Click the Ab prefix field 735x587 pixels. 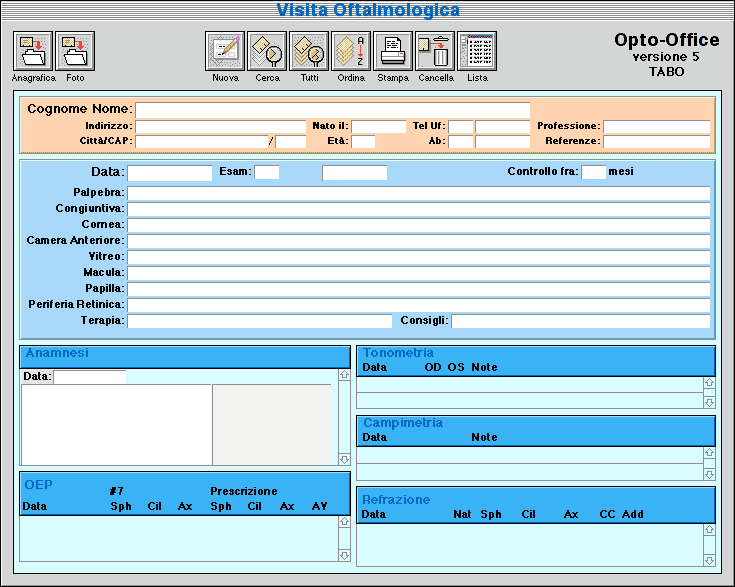click(x=461, y=142)
